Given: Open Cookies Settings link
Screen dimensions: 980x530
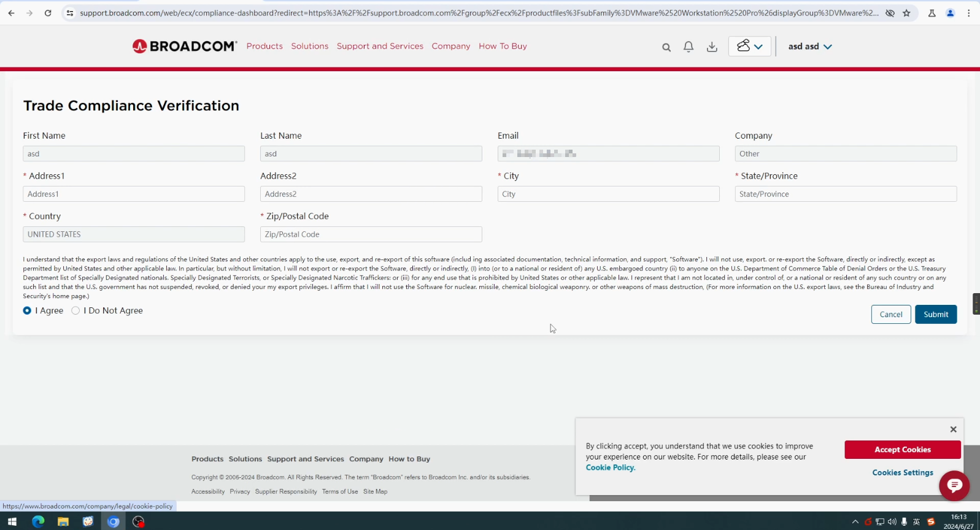Looking at the screenshot, I should pos(903,472).
